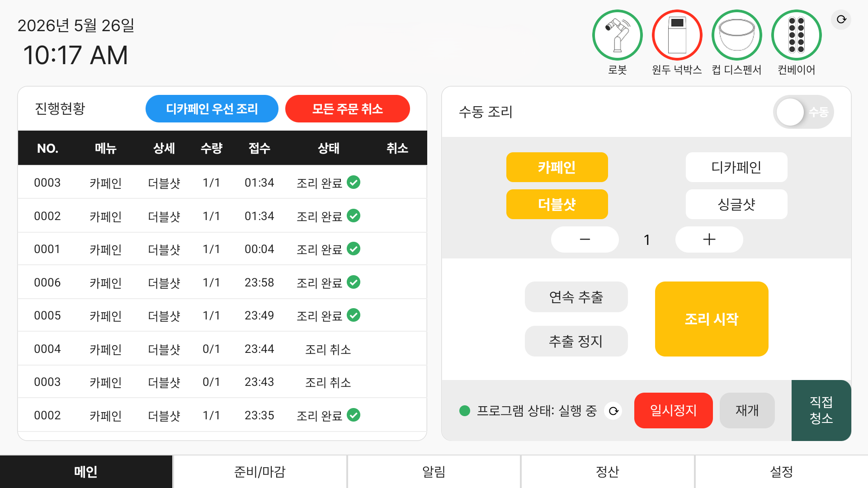Screen dimensions: 868x488
Task: Click the 추출 정지 button
Action: [x=576, y=341]
